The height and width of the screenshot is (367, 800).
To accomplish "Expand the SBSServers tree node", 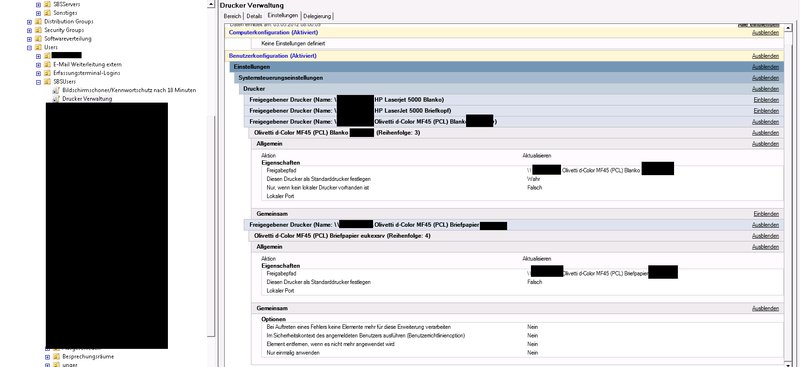I will tap(38, 4).
